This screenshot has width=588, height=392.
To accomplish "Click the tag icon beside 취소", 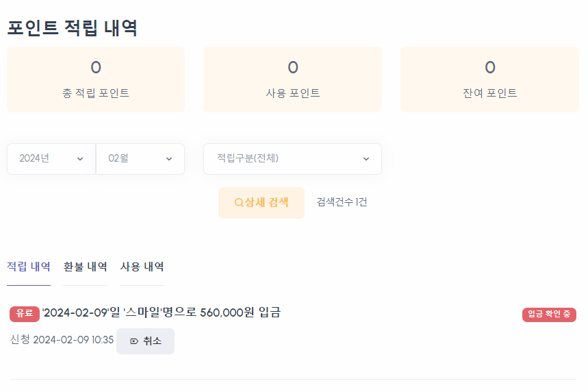I will click(134, 341).
